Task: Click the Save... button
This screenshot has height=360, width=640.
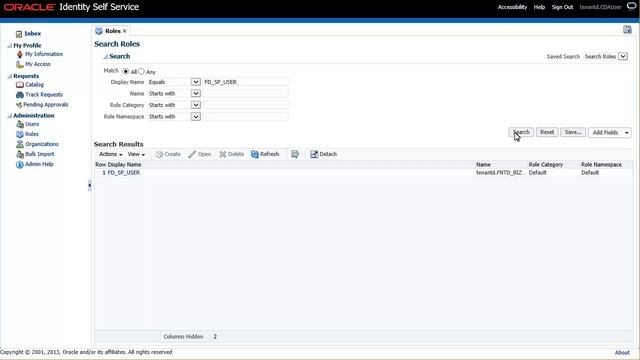Action: [573, 132]
